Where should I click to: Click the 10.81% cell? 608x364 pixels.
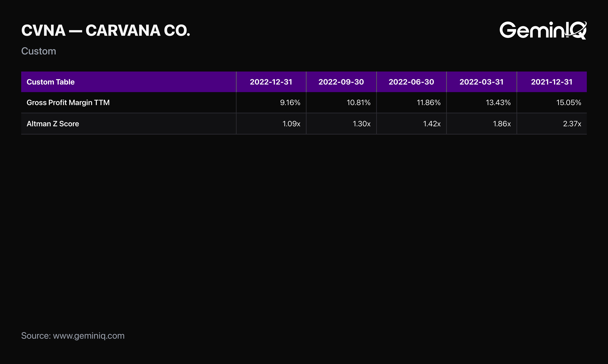(x=341, y=103)
